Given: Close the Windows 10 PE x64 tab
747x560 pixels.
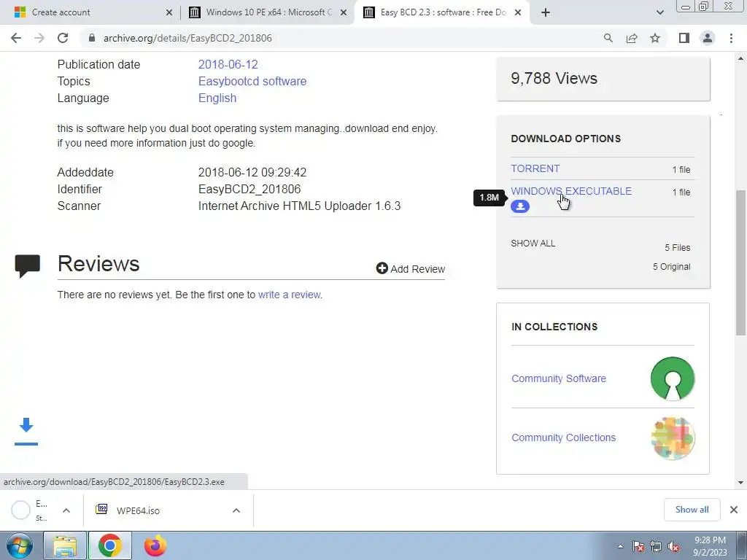Looking at the screenshot, I should [x=344, y=12].
